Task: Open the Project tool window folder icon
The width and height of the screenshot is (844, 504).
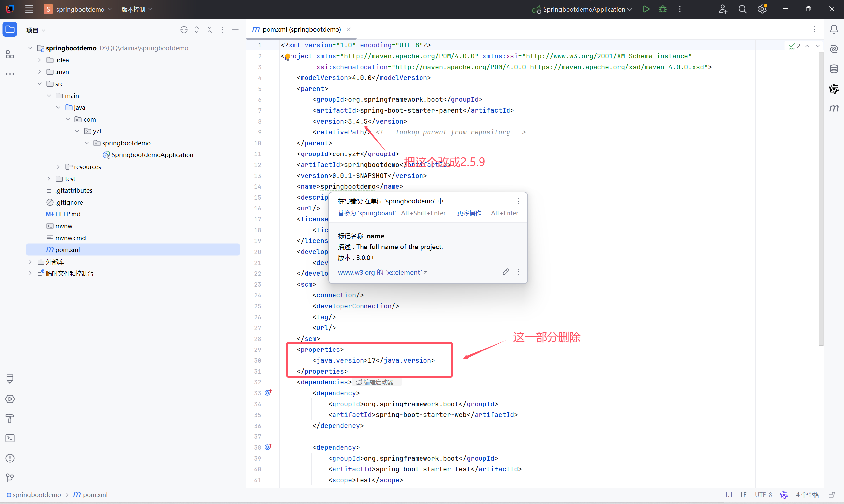Action: point(10,29)
